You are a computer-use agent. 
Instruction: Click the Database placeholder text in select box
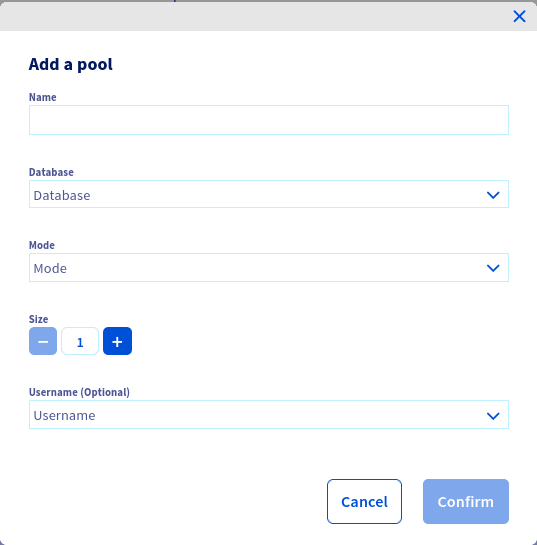pyautogui.click(x=62, y=195)
